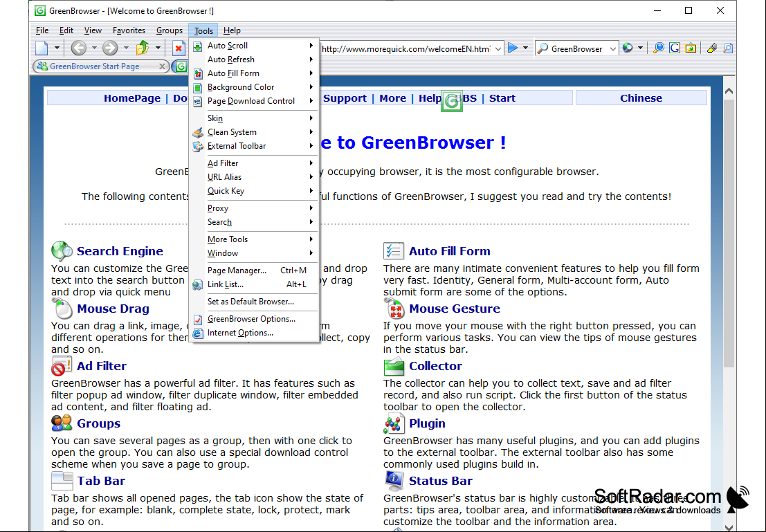Click the GreenBrowser Options checkmark icon
Image resolution: width=766 pixels, height=532 pixels.
click(197, 319)
